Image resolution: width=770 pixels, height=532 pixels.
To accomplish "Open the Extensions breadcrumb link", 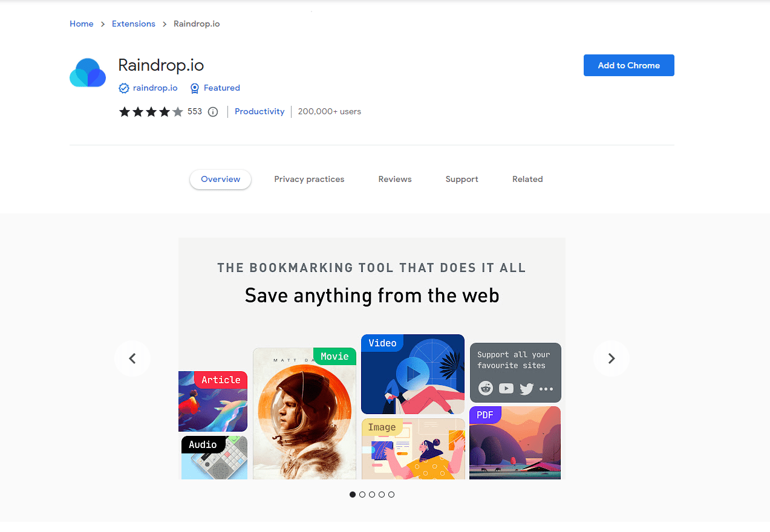I will (x=133, y=24).
